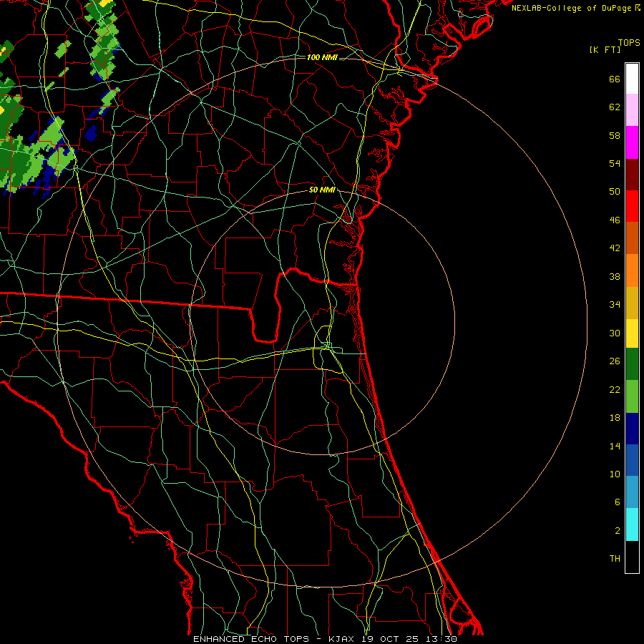Click the 62 legend value
644x644 pixels.
tap(615, 107)
